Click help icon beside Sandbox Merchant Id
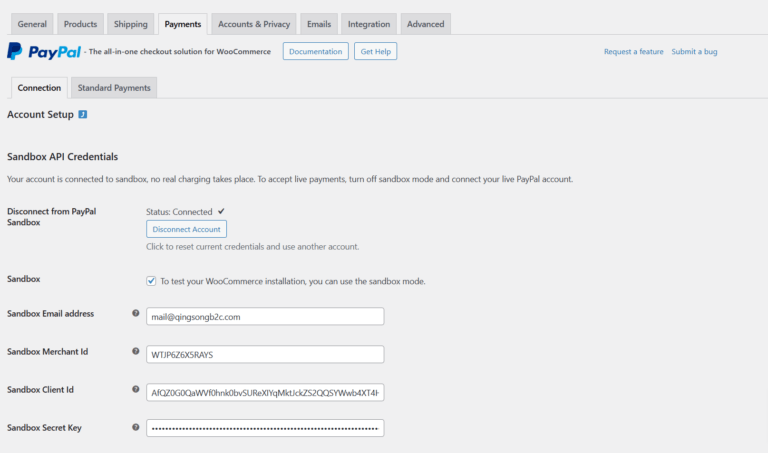This screenshot has height=453, width=768. pos(136,351)
